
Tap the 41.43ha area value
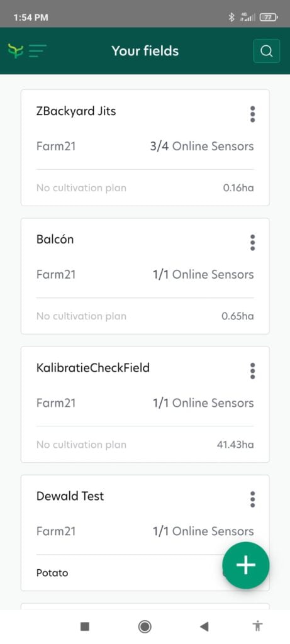tap(235, 445)
